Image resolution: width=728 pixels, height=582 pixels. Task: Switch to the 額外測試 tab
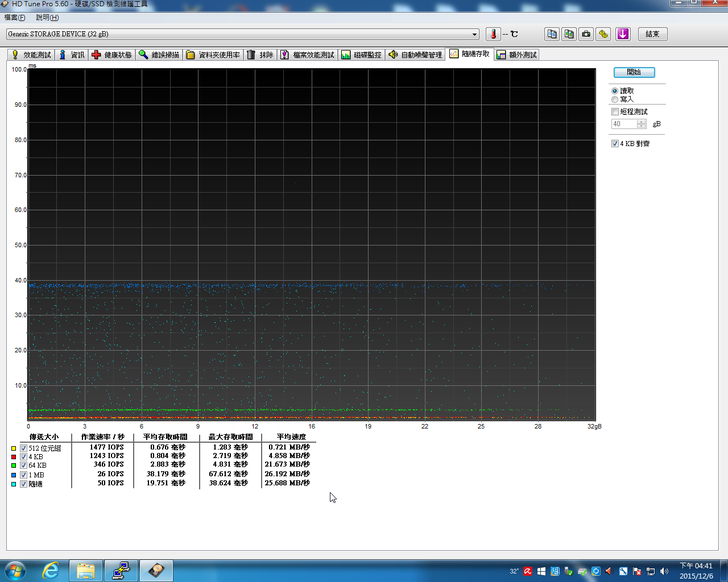(517, 55)
